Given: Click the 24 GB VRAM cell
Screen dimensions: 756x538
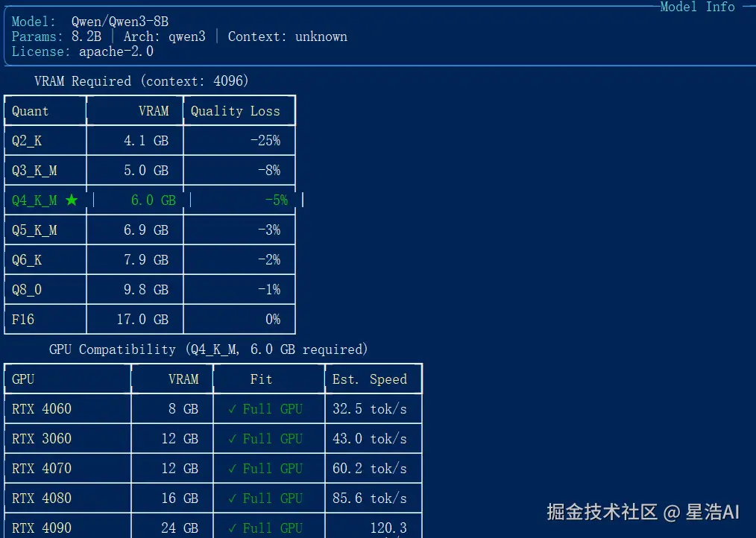Looking at the screenshot, I should (180, 528).
